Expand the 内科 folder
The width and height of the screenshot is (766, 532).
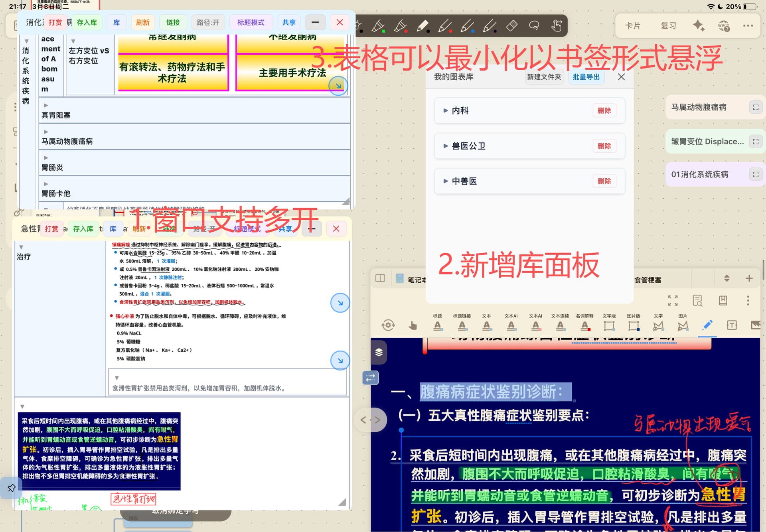tap(446, 110)
